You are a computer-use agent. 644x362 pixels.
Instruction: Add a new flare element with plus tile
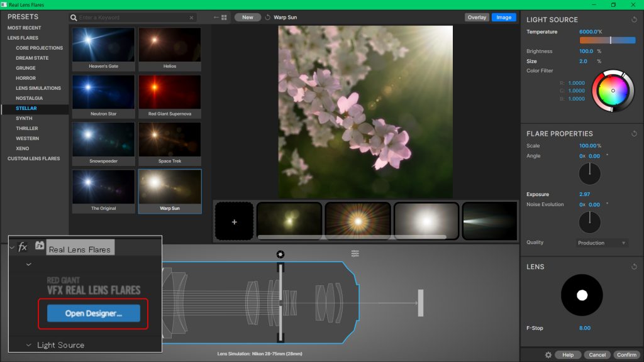pos(234,222)
